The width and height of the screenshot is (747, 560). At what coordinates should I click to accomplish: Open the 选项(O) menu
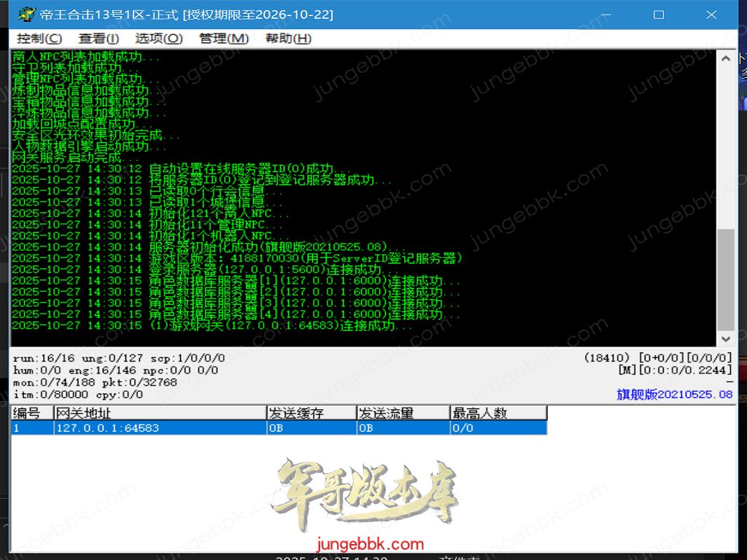[158, 39]
